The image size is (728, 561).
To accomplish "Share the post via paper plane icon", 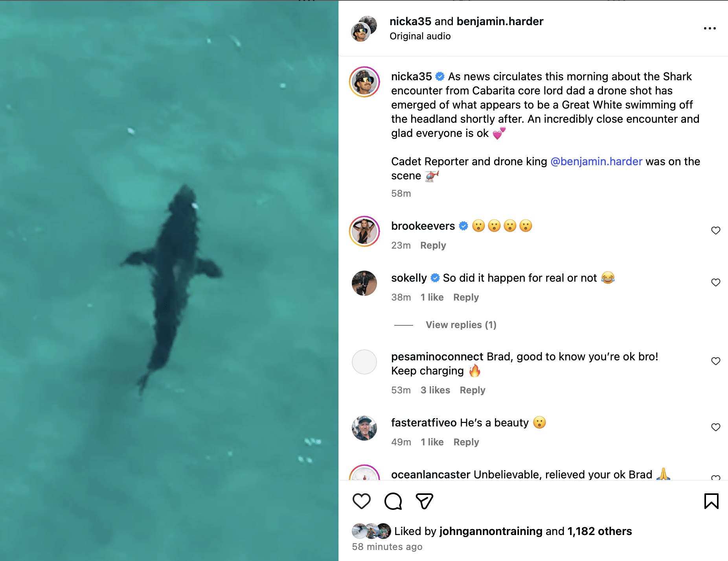I will 424,501.
